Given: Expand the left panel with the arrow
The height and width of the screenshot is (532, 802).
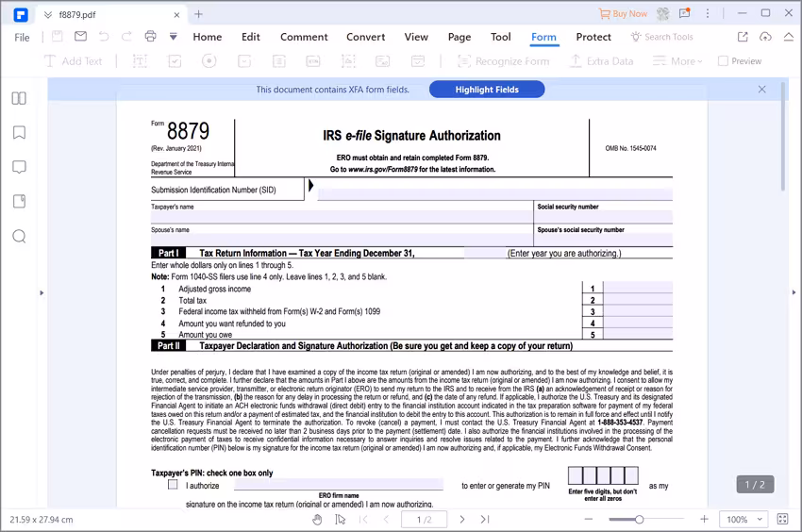Looking at the screenshot, I should 42,293.
